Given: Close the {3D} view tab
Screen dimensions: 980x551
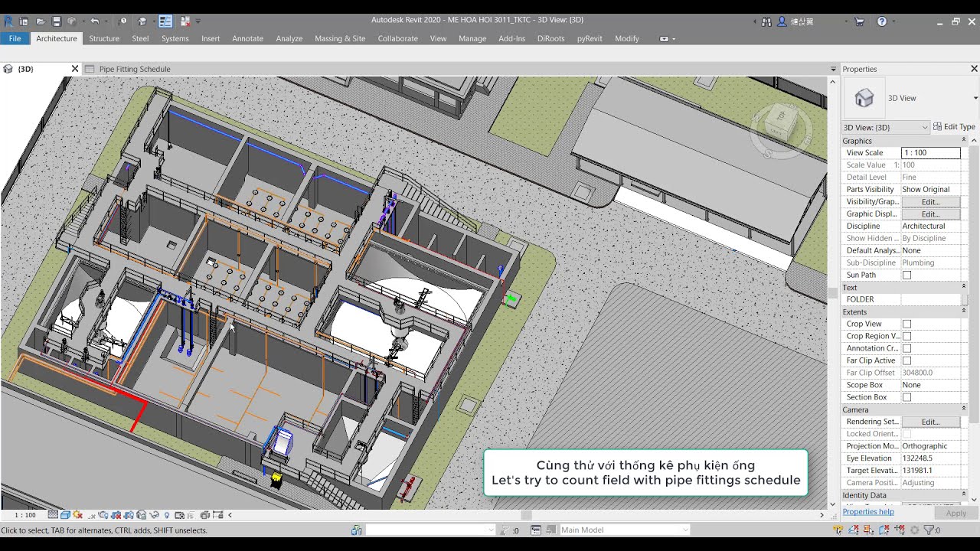Looking at the screenshot, I should [x=75, y=69].
